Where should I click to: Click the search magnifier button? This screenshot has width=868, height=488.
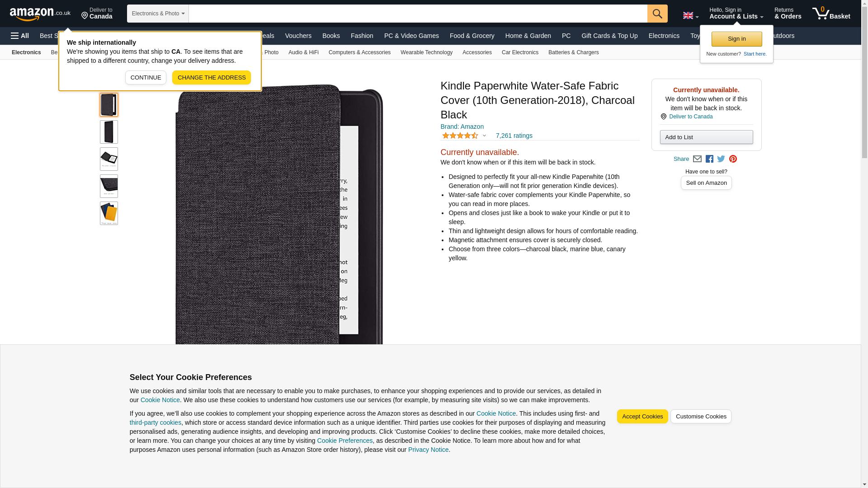[657, 14]
